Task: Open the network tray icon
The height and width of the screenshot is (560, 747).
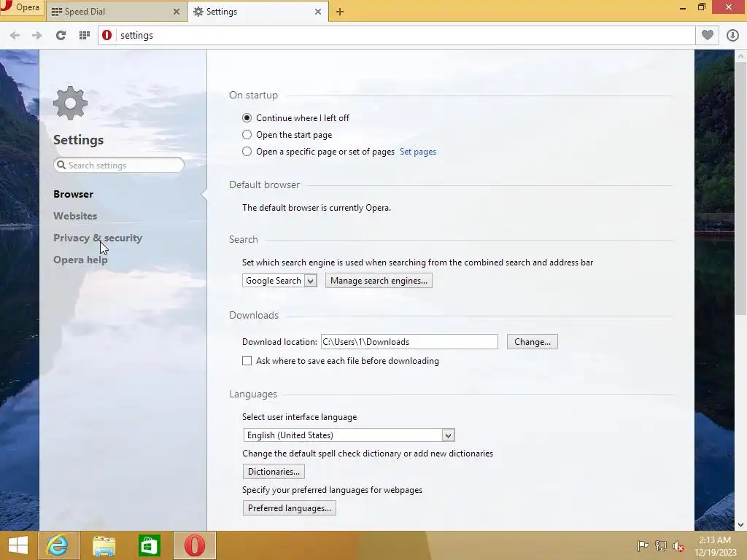Action: click(x=661, y=545)
